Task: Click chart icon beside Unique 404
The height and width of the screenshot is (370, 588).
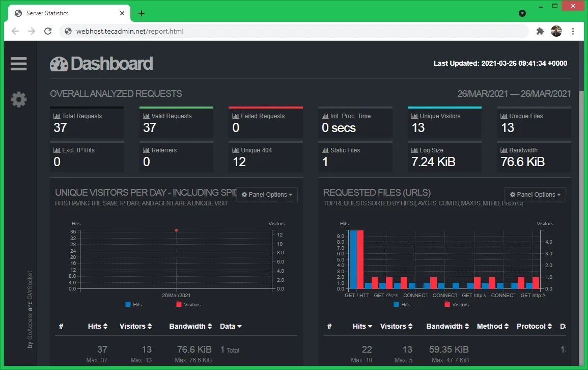Action: click(x=236, y=150)
